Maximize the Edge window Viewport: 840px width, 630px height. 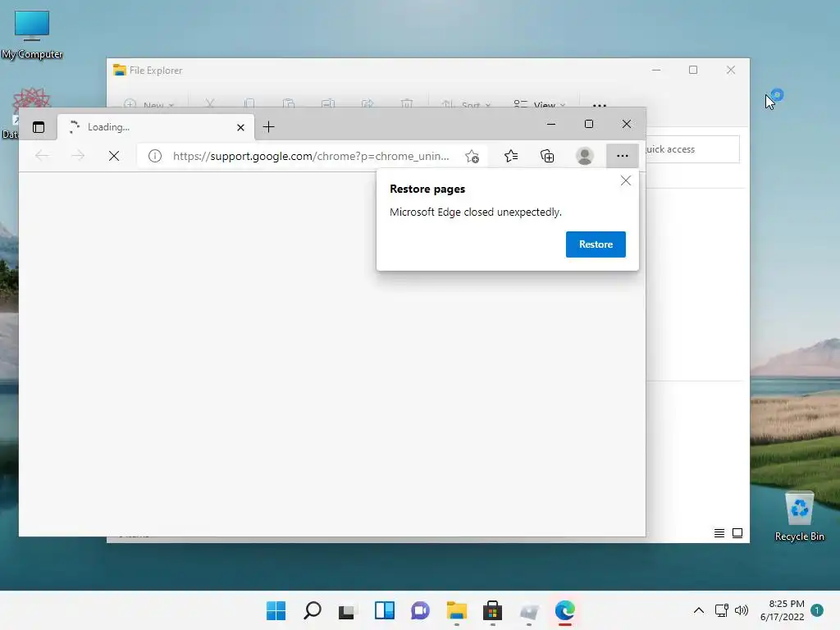tap(589, 125)
